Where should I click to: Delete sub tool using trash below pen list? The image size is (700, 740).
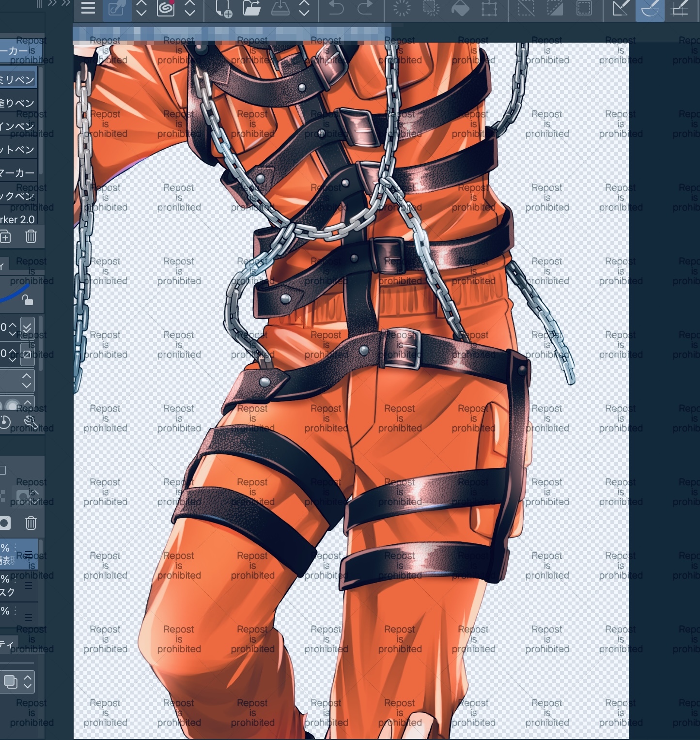point(31,236)
